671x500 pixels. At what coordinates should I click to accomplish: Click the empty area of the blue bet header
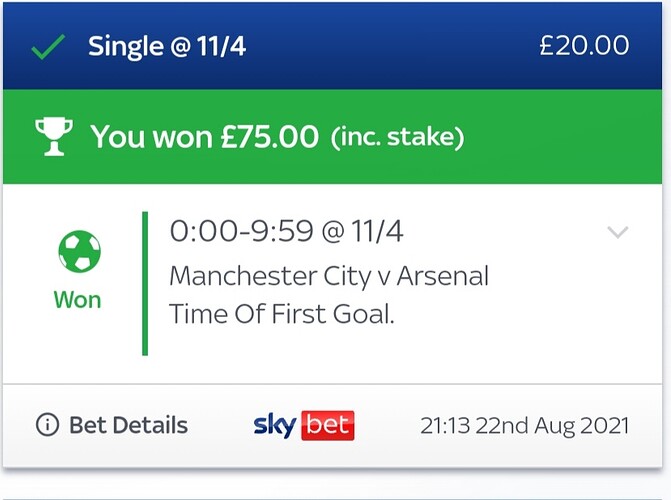coord(400,46)
